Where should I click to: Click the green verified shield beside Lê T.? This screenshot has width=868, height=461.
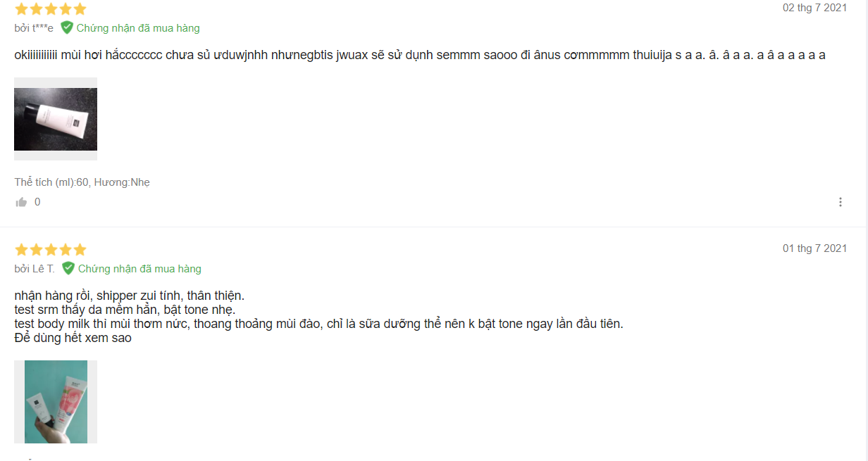(x=68, y=268)
